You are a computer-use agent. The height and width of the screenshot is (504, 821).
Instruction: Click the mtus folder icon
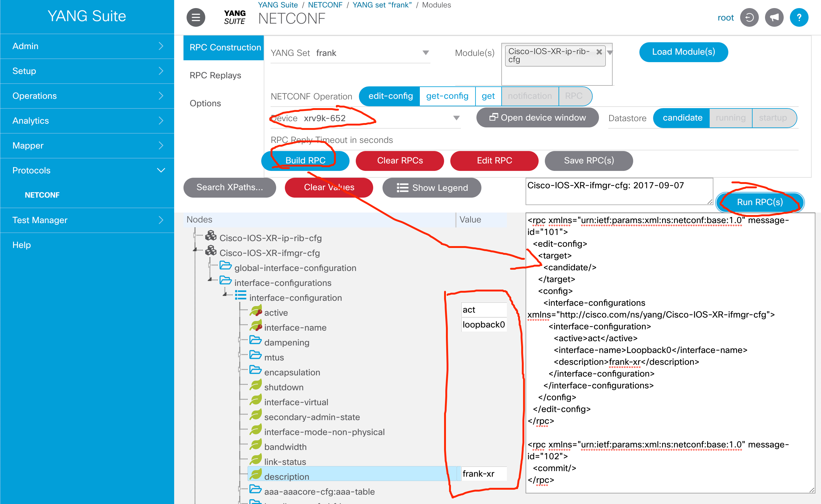256,355
